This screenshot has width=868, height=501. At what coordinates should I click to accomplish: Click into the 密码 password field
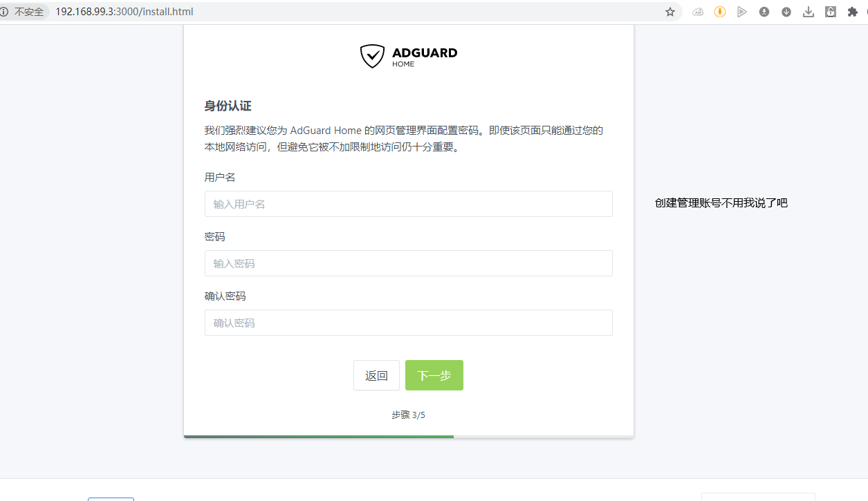pos(408,263)
